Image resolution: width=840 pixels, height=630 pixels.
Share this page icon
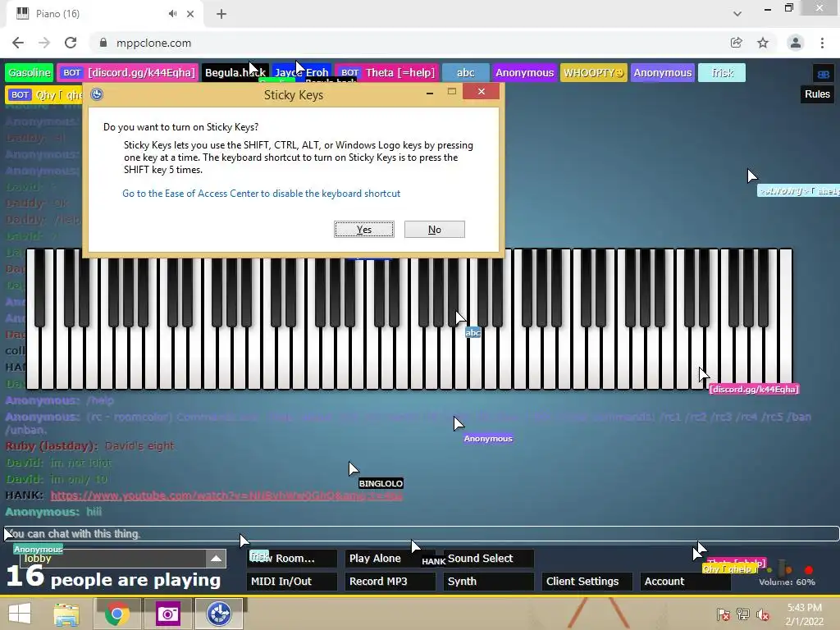(x=736, y=43)
